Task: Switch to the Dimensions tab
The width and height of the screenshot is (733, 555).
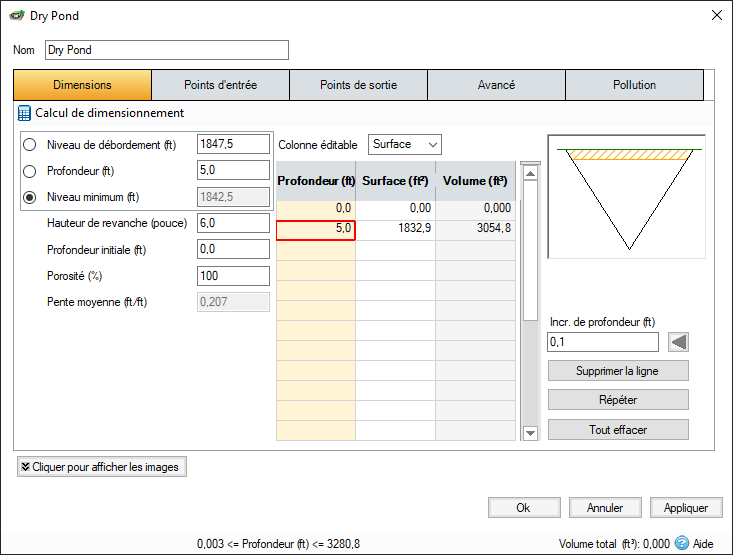Action: coord(82,85)
